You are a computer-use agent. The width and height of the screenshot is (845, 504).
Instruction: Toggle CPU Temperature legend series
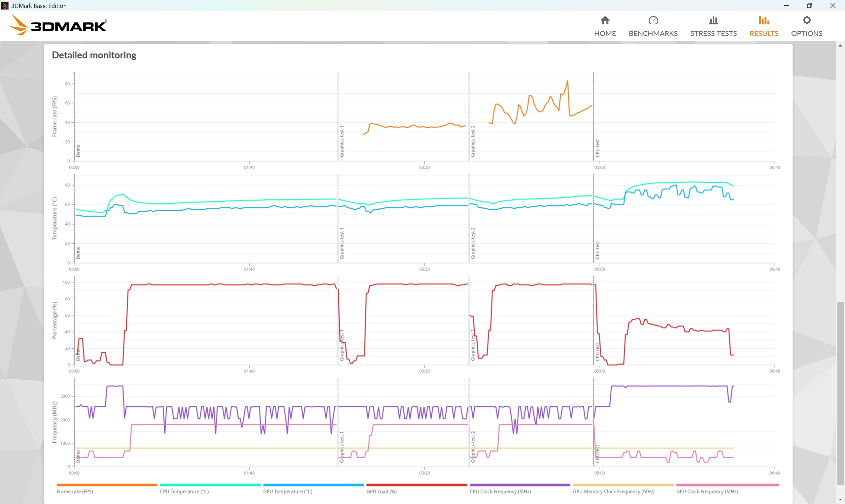tap(184, 491)
